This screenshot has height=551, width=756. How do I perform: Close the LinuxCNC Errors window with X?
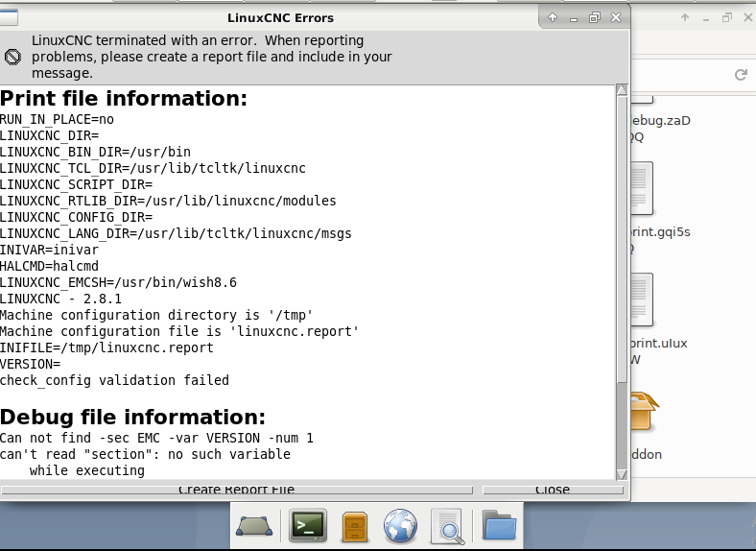[x=616, y=17]
